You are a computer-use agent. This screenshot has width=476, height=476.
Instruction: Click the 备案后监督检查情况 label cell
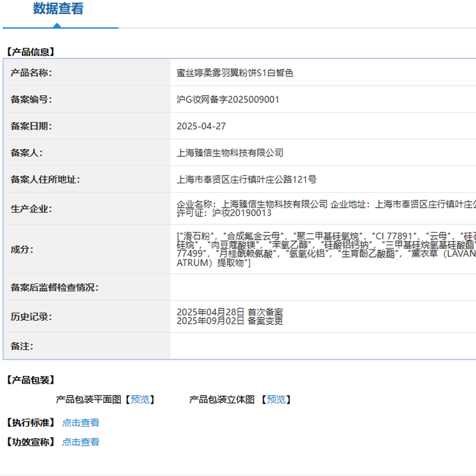coord(55,287)
